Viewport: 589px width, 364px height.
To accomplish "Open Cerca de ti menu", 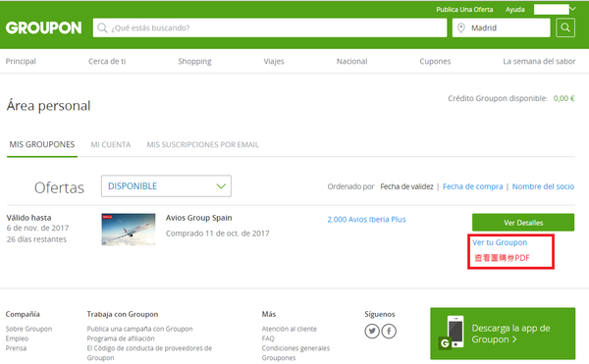I will click(x=107, y=61).
